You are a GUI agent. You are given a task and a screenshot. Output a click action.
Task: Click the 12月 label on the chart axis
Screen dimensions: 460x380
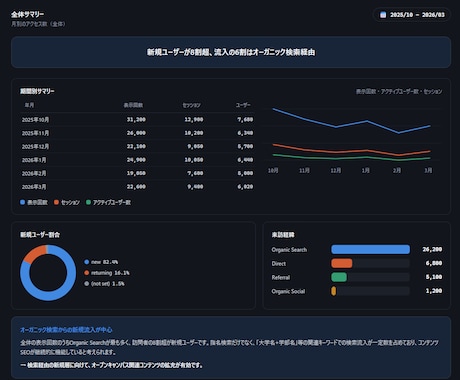(x=336, y=170)
